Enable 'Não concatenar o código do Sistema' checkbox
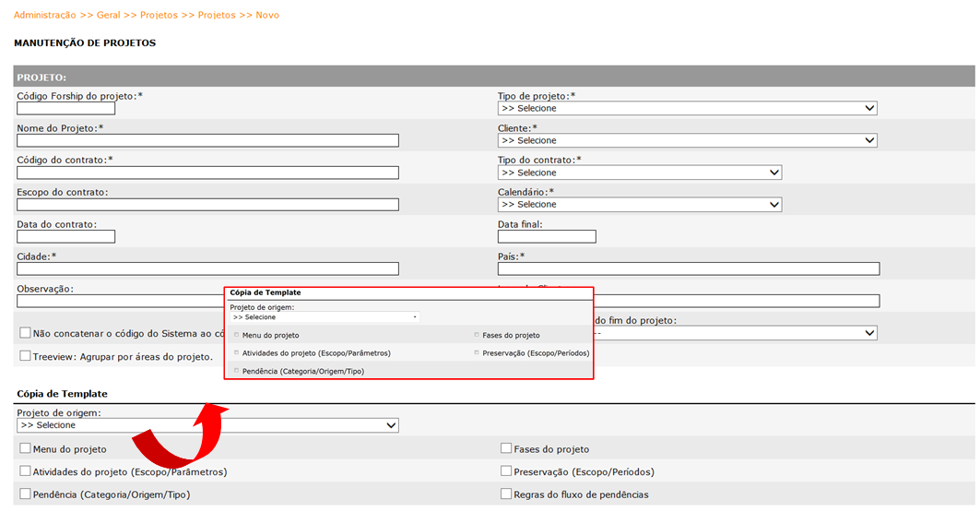980x512 pixels. click(x=25, y=333)
